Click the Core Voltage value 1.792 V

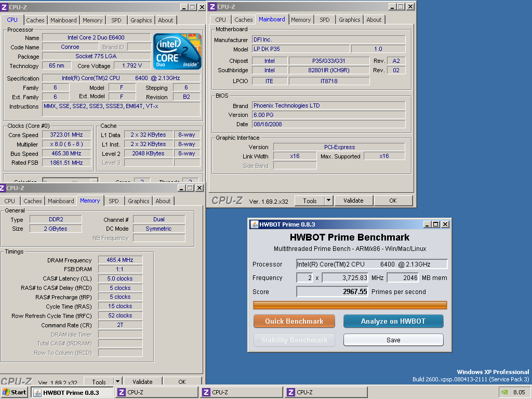(x=132, y=65)
